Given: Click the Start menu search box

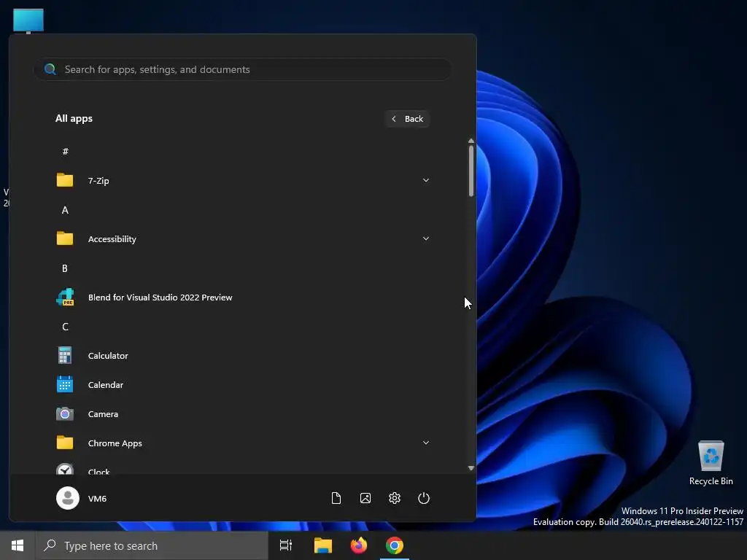Looking at the screenshot, I should coord(242,69).
